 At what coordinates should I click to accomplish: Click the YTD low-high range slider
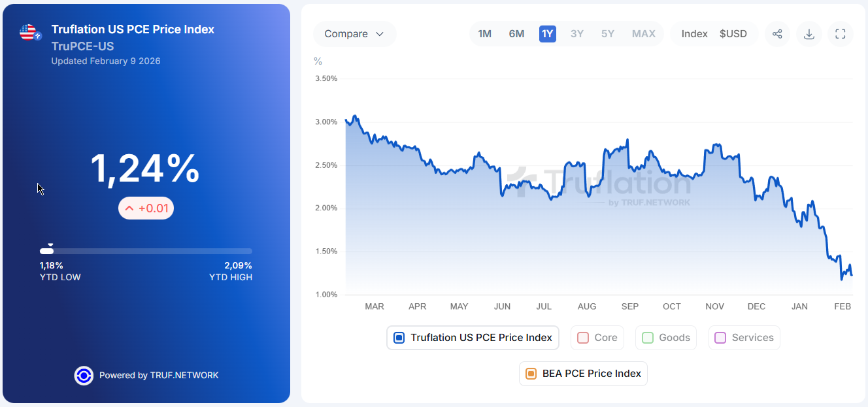click(x=146, y=251)
